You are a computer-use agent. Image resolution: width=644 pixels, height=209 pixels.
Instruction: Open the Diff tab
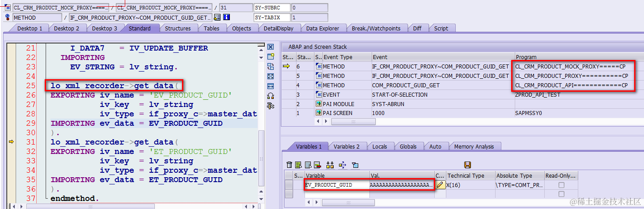(x=417, y=28)
